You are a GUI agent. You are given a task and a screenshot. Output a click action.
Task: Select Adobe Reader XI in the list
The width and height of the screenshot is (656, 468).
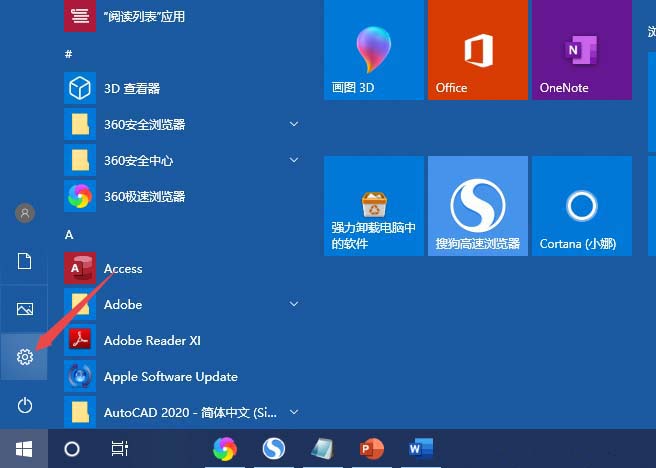(184, 340)
